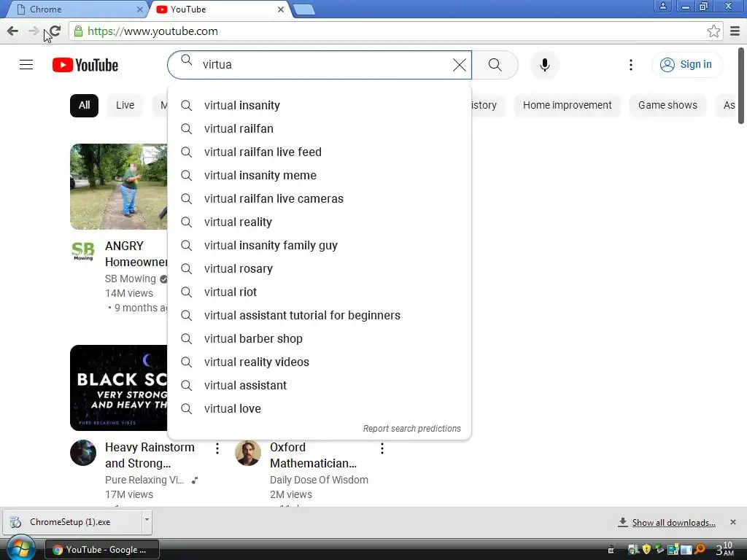Pick 'virtual riot' suggestion
Screen dimensions: 747x560
tap(320, 292)
